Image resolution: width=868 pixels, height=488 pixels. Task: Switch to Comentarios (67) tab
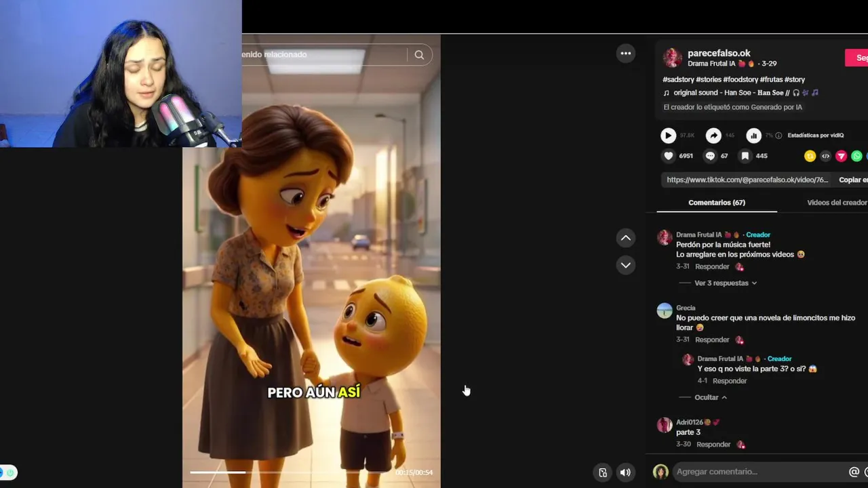pyautogui.click(x=717, y=203)
